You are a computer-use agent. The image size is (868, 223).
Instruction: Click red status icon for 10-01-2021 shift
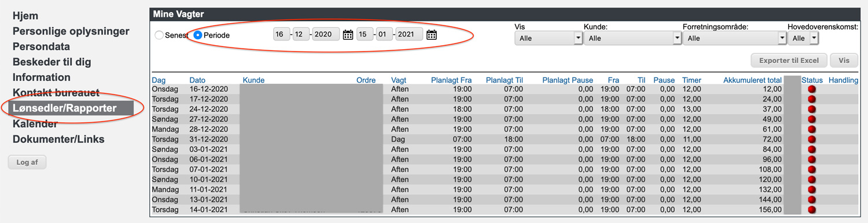[x=811, y=180]
